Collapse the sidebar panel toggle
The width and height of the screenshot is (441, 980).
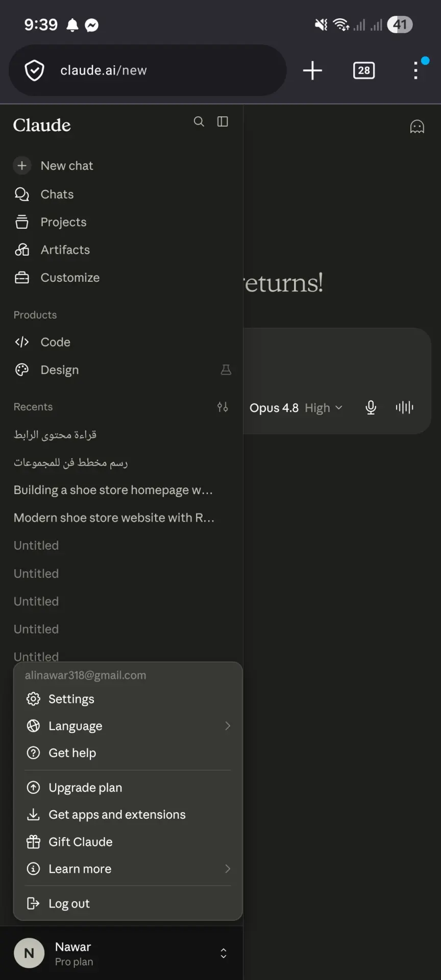point(223,121)
